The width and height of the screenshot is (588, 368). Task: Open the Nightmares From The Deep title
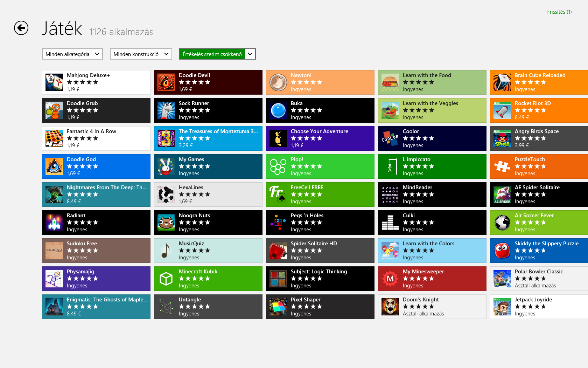pyautogui.click(x=107, y=188)
